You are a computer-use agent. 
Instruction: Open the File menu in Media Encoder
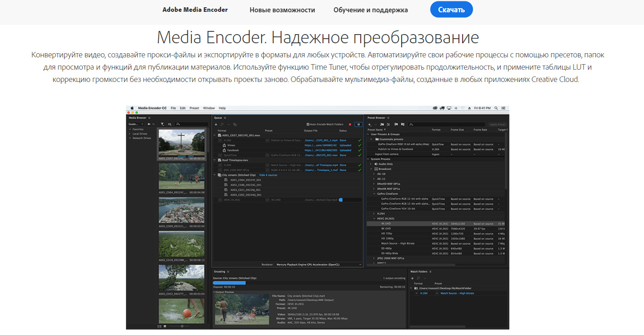click(173, 108)
